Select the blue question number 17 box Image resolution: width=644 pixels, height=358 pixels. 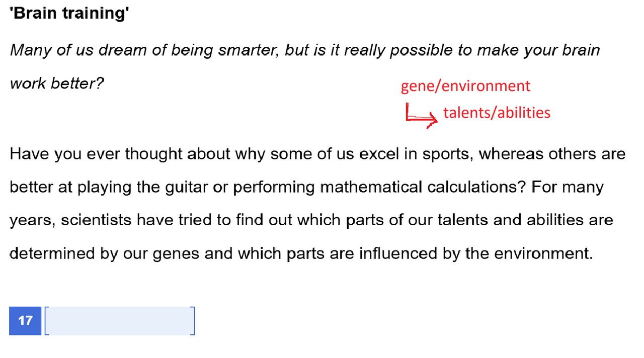pos(25,321)
